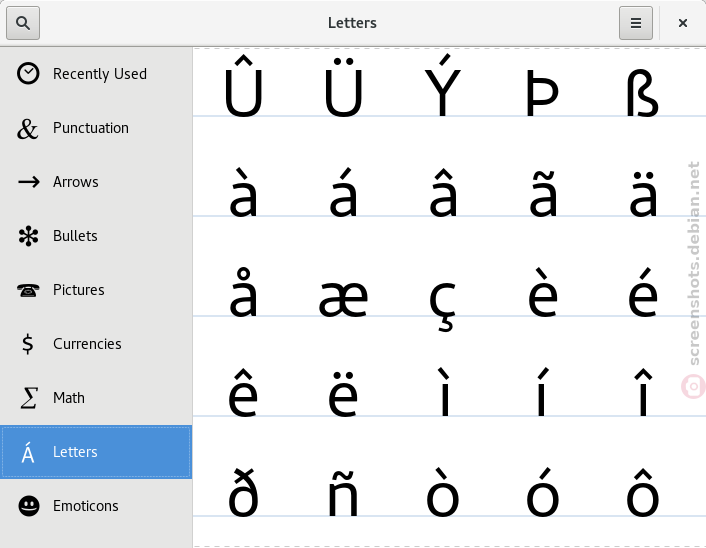The height and width of the screenshot is (548, 706).
Task: Click the Recently Used clock icon
Action: click(28, 73)
